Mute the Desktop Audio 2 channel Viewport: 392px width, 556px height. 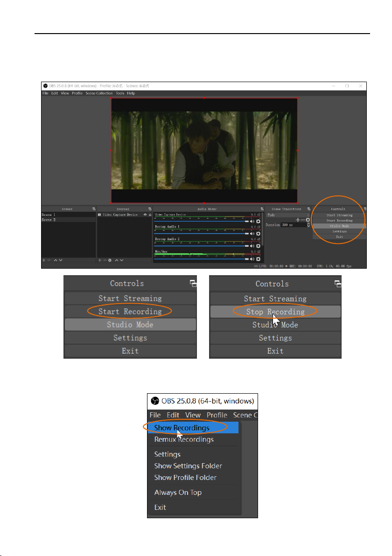[x=252, y=246]
